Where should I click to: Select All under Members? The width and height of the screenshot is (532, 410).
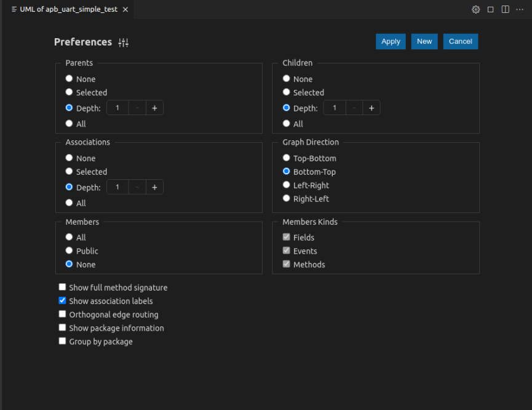click(x=69, y=236)
